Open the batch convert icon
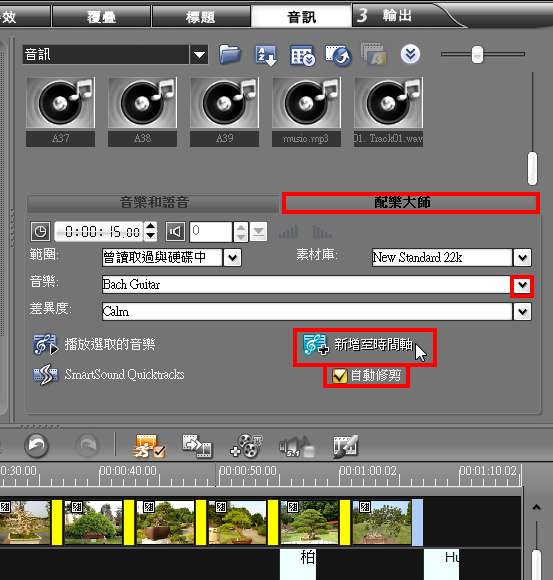This screenshot has height=580, width=553. (x=197, y=446)
